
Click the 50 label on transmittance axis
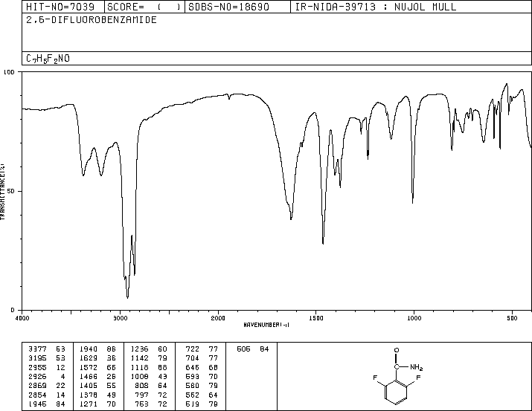click(11, 191)
